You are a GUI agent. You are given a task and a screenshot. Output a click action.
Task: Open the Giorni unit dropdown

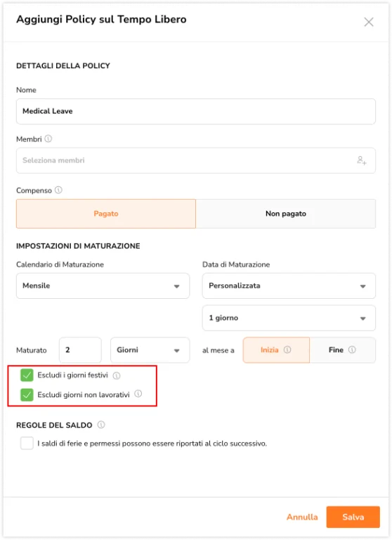[150, 350]
